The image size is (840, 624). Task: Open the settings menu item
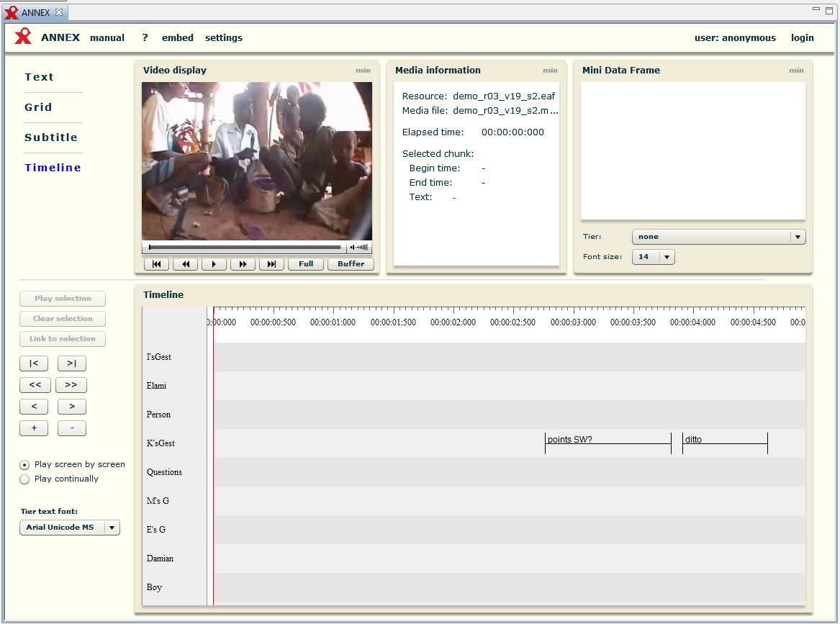tap(224, 38)
